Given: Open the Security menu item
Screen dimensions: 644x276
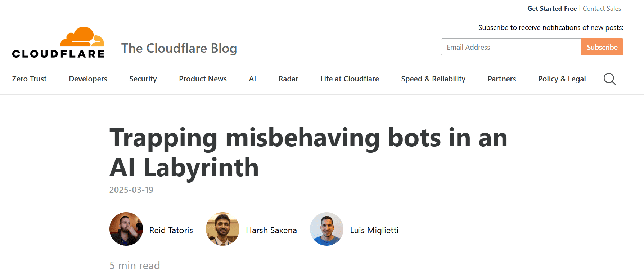Looking at the screenshot, I should [x=143, y=79].
